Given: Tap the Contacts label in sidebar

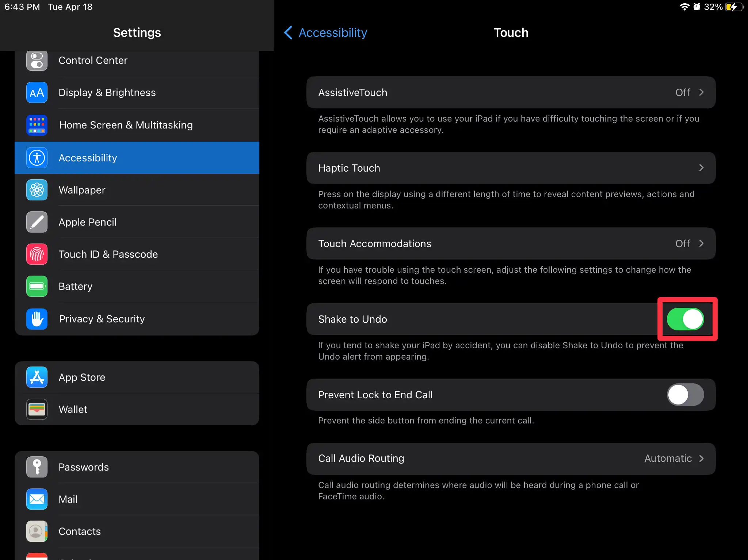Looking at the screenshot, I should 80,531.
